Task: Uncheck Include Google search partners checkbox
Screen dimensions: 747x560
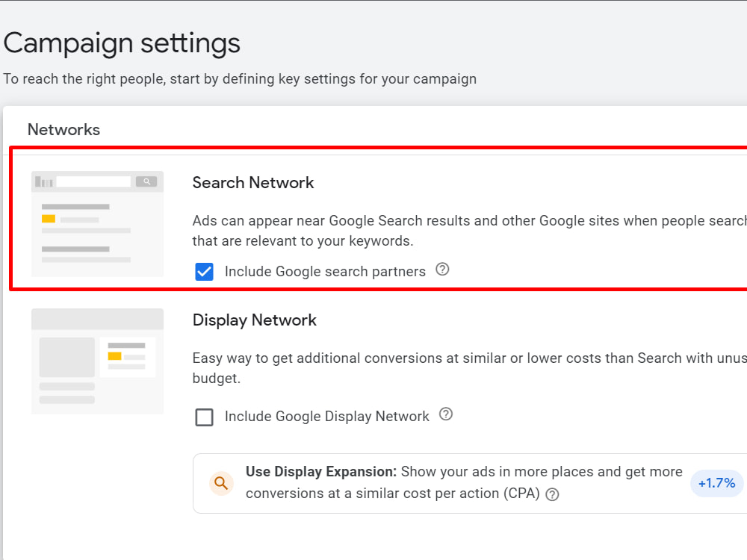Action: (x=205, y=272)
